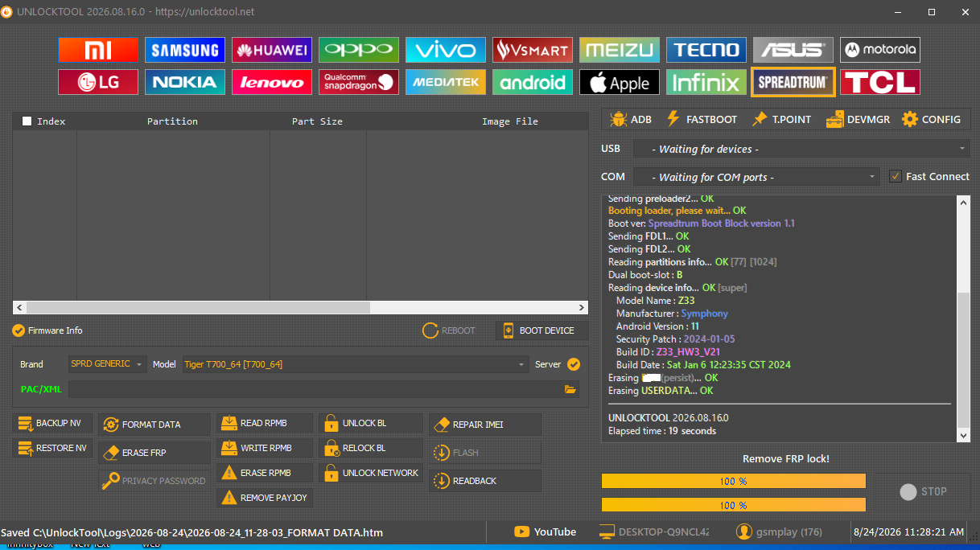Open the Vsmart brand tile
The height and width of the screenshot is (550, 980).
click(533, 50)
